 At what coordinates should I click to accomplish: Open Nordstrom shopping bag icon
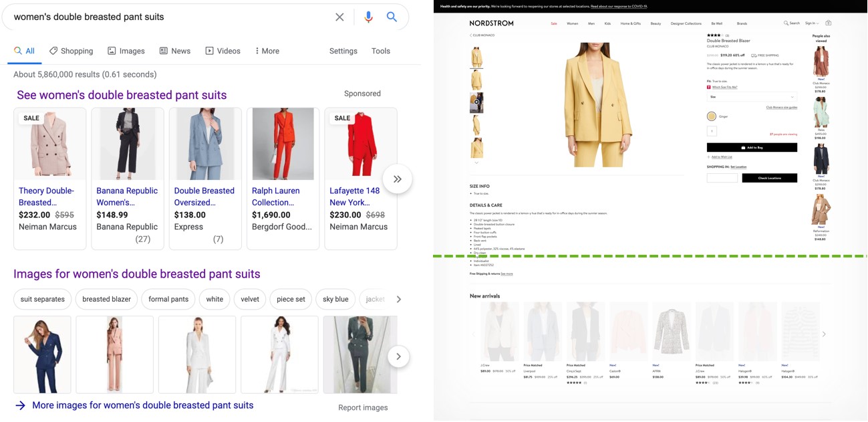click(829, 23)
